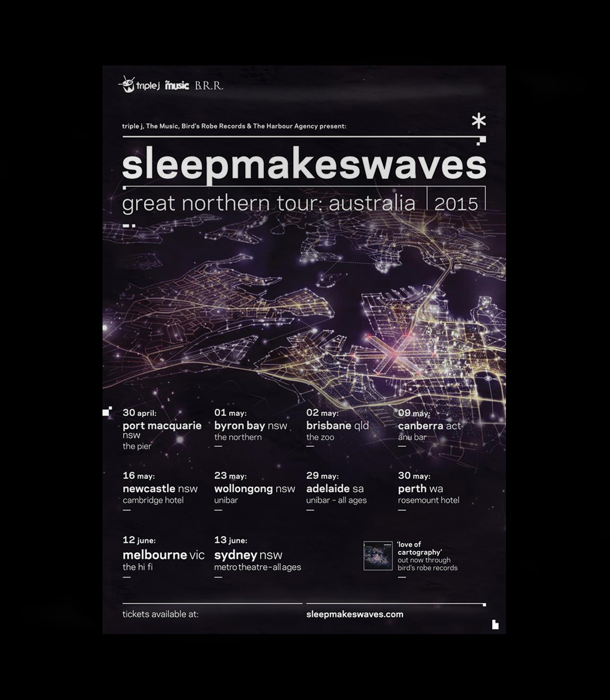
Task: Click the 'metro theatre – all ages' venue text
Action: (257, 567)
